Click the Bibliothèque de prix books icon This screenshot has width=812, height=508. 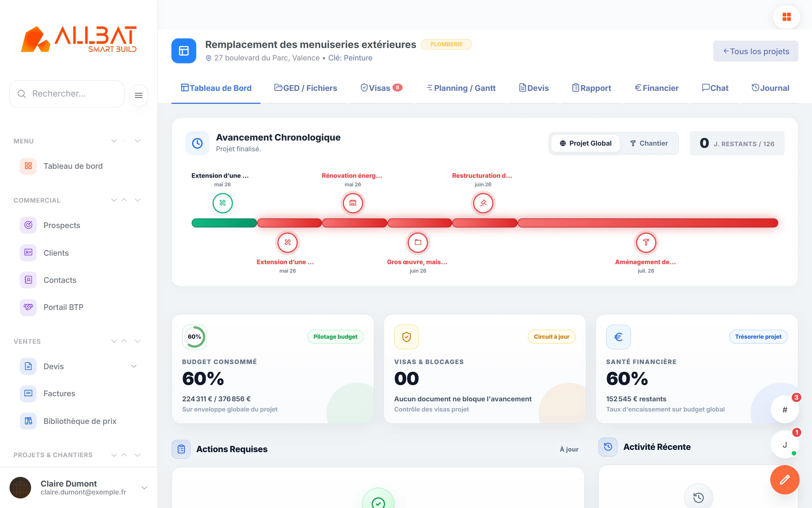coord(28,421)
